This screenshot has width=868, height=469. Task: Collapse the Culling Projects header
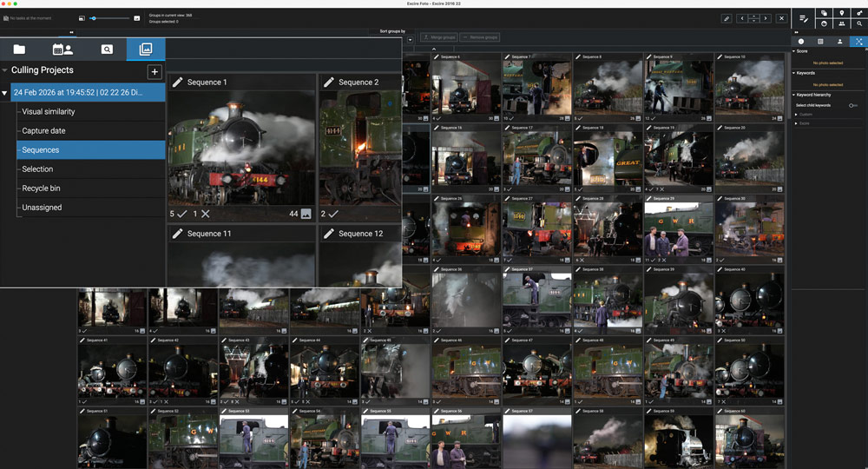[x=4, y=70]
